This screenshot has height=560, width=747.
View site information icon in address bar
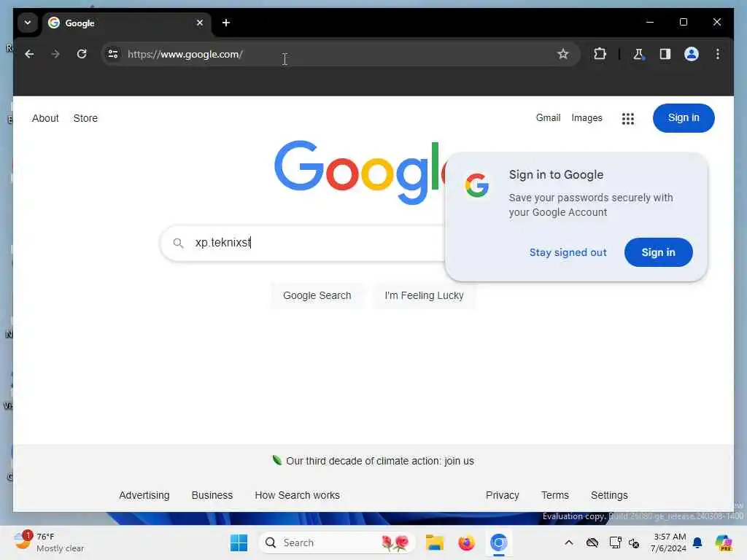tap(113, 54)
